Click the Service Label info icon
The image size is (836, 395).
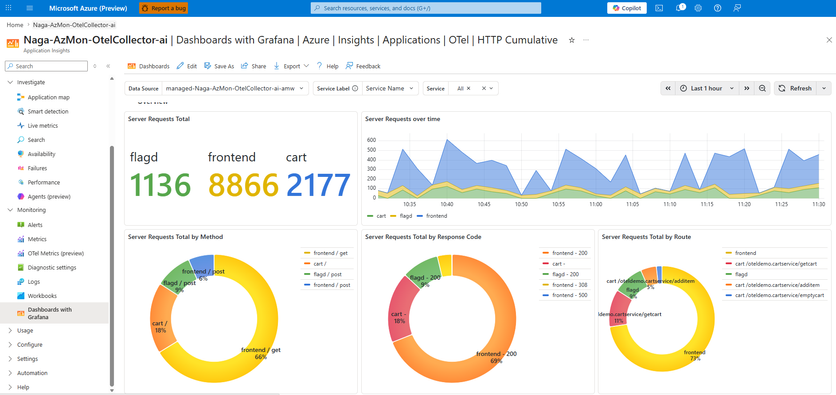coord(355,88)
